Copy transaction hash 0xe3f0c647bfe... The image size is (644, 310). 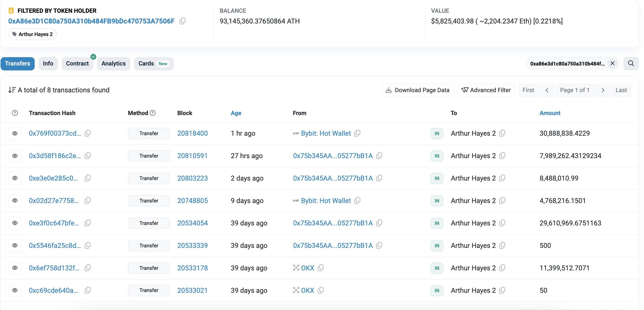[x=88, y=223]
